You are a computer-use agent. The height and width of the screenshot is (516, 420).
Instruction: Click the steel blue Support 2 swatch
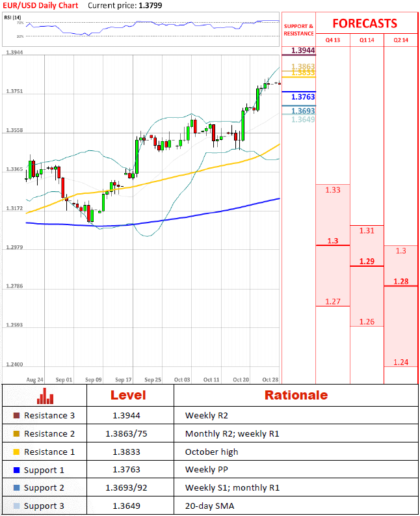[x=17, y=488]
